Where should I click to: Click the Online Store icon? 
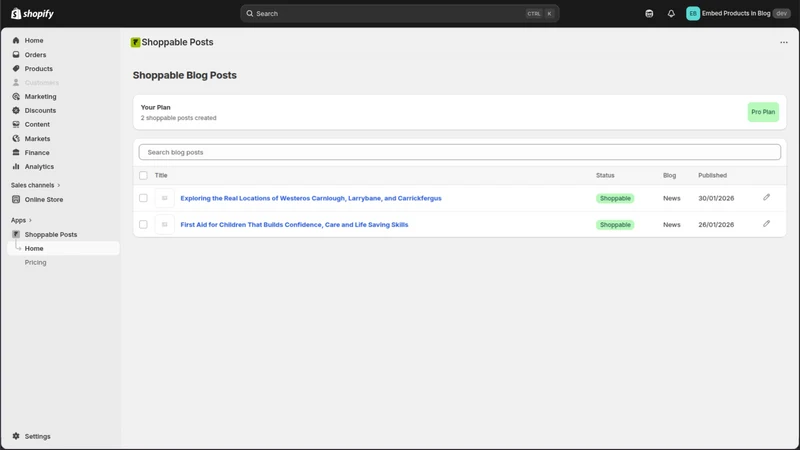click(16, 199)
